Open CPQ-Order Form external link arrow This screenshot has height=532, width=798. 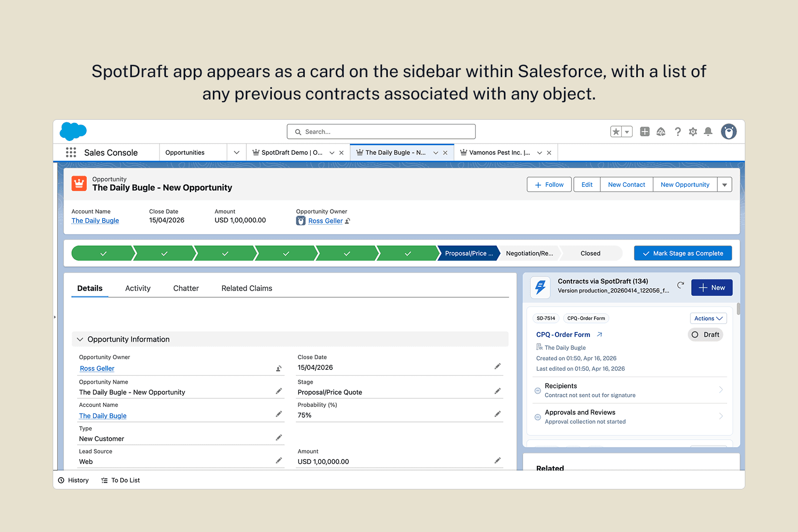[x=600, y=335]
